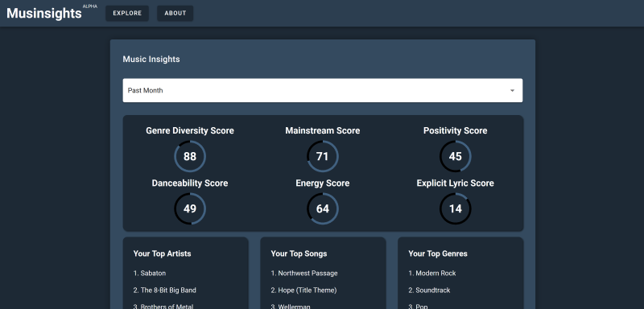The width and height of the screenshot is (644, 309).
Task: Click the Music Insights heading
Action: click(x=151, y=59)
